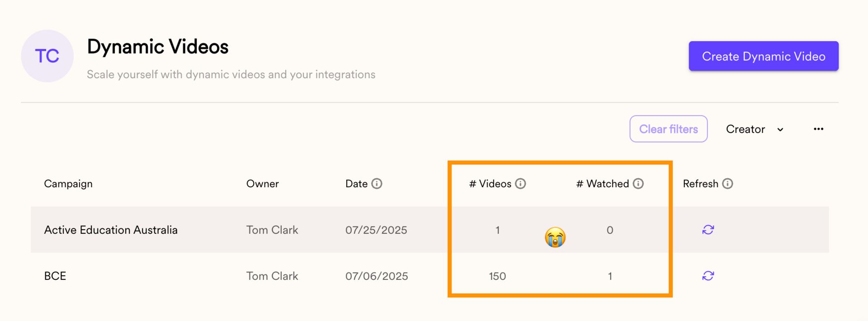
Task: Open the Active Education Australia campaign
Action: click(111, 230)
